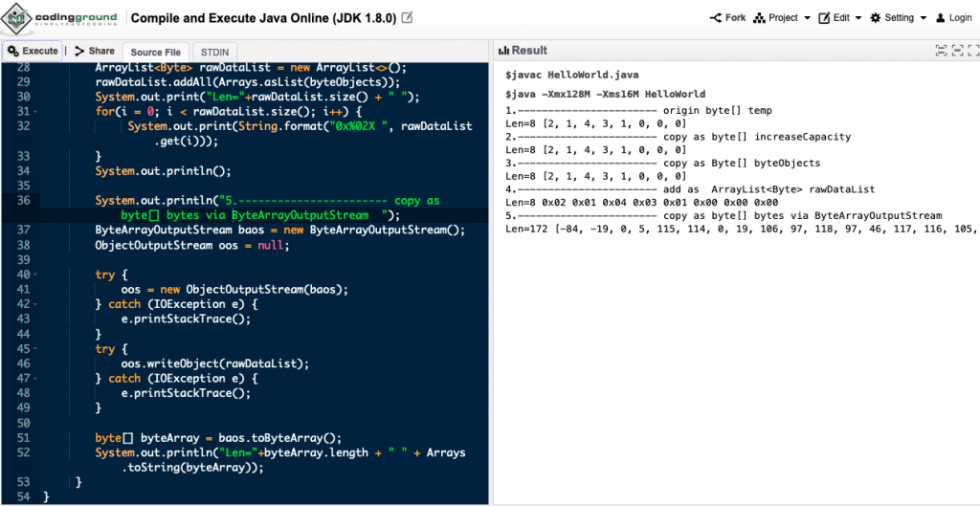Click 'oos.writeObject(rawDataList);' line
Image resolution: width=980 pixels, height=506 pixels.
coord(215,363)
